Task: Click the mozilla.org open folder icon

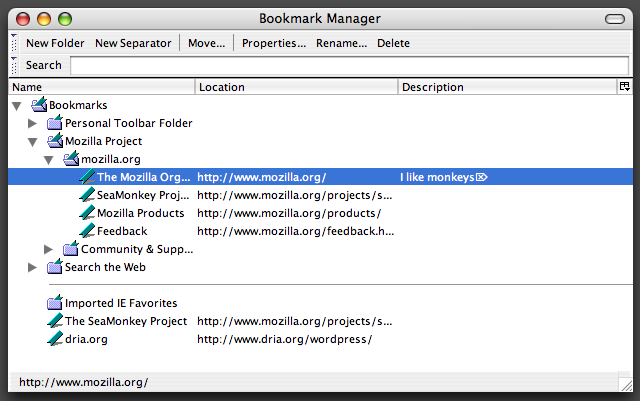Action: [x=71, y=159]
